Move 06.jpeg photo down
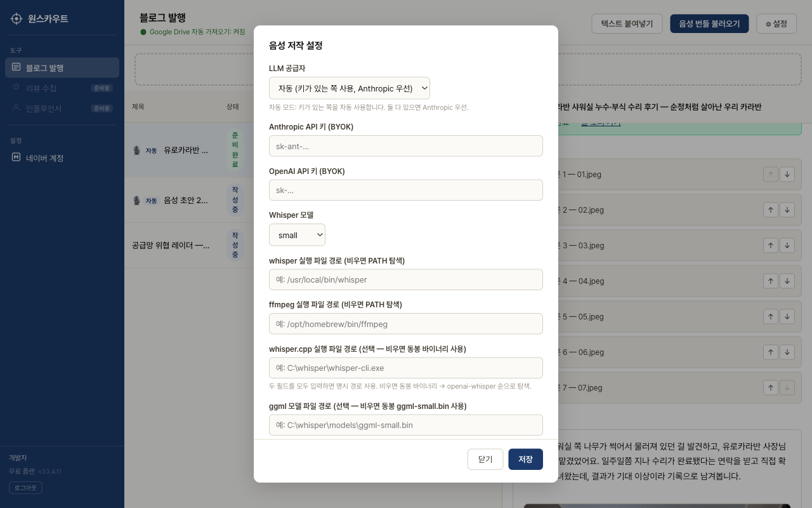Image resolution: width=812 pixels, height=508 pixels. (x=787, y=352)
